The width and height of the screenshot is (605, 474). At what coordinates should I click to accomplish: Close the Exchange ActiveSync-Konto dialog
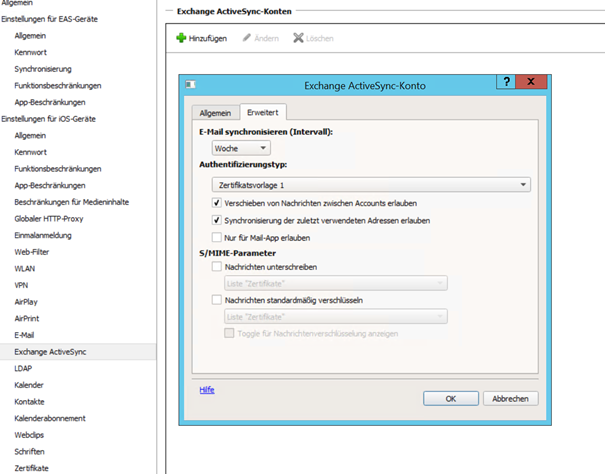(531, 81)
